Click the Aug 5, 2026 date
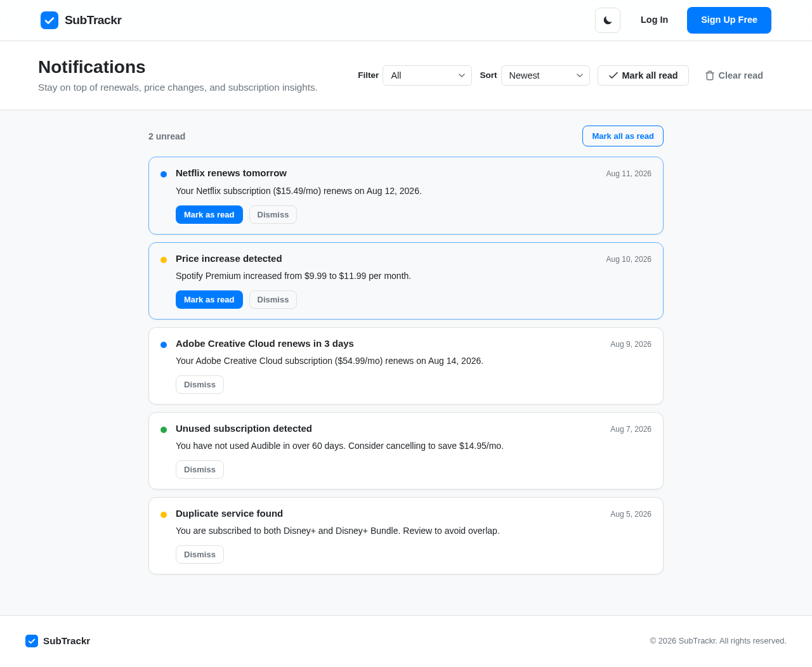Image resolution: width=812 pixels, height=667 pixels. click(x=631, y=514)
